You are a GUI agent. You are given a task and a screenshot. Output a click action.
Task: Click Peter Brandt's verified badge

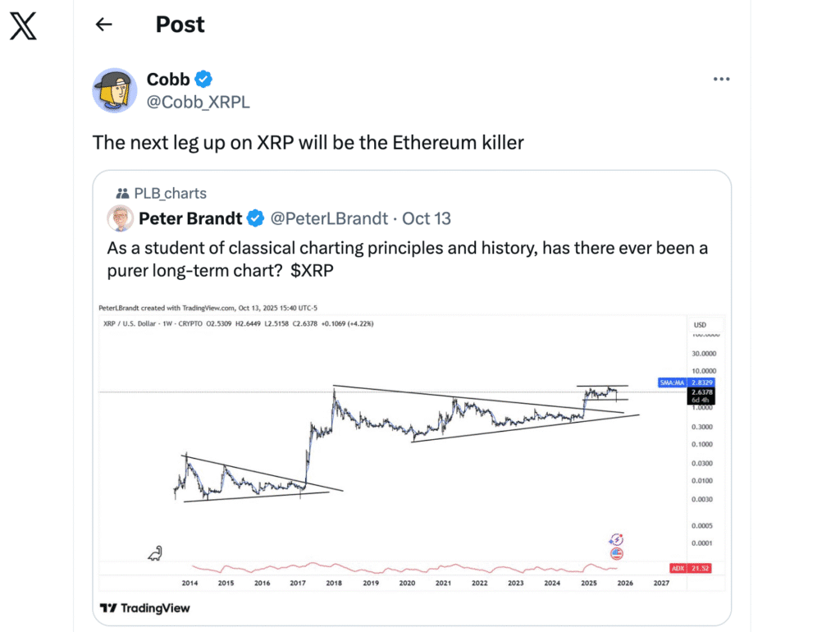[x=256, y=218]
